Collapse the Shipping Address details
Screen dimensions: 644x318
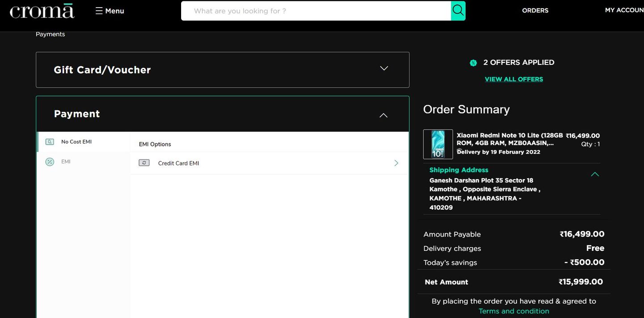click(x=595, y=174)
